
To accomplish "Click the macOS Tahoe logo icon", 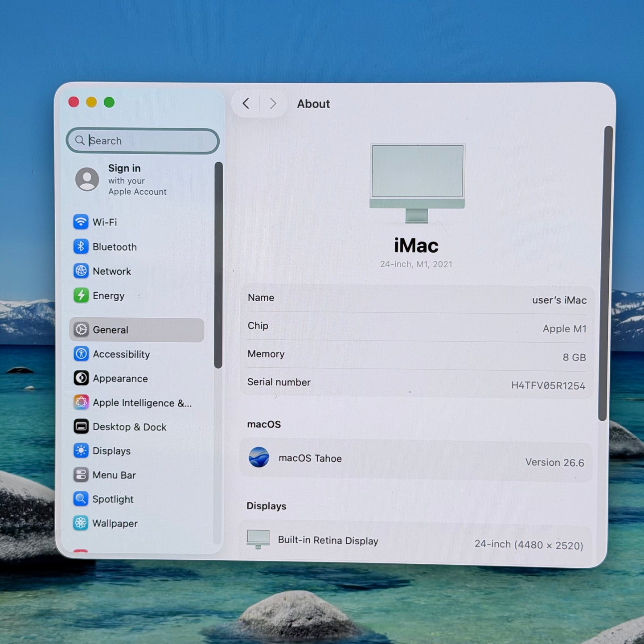I will 259,457.
